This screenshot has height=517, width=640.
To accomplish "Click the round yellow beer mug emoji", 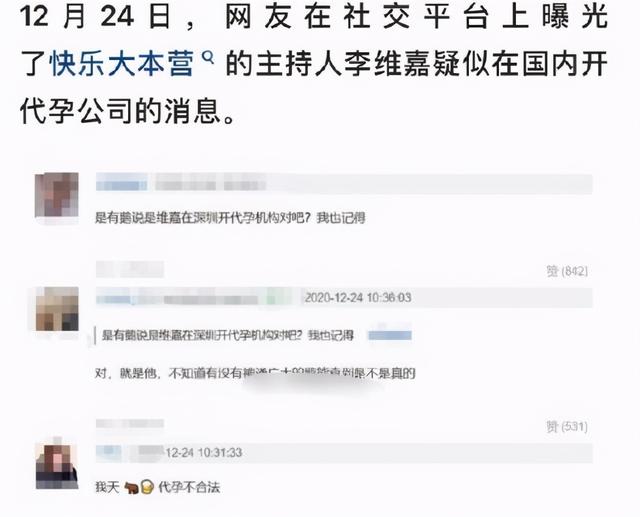I will point(147,487).
